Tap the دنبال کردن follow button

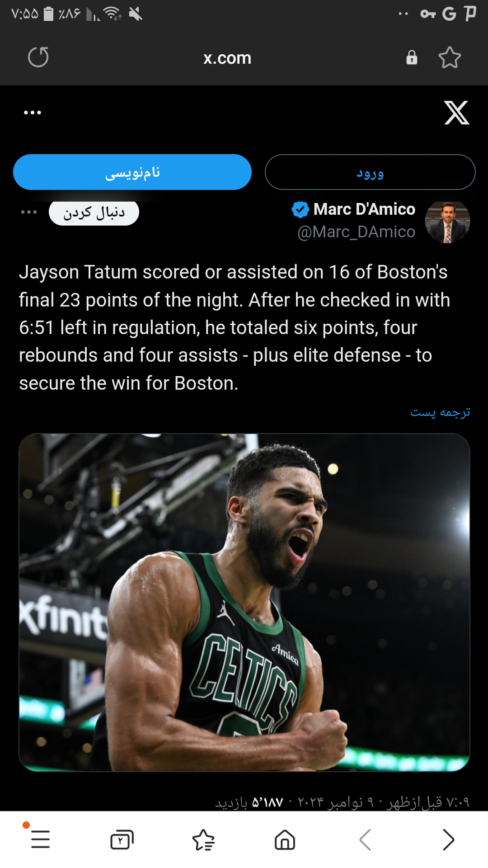point(94,212)
